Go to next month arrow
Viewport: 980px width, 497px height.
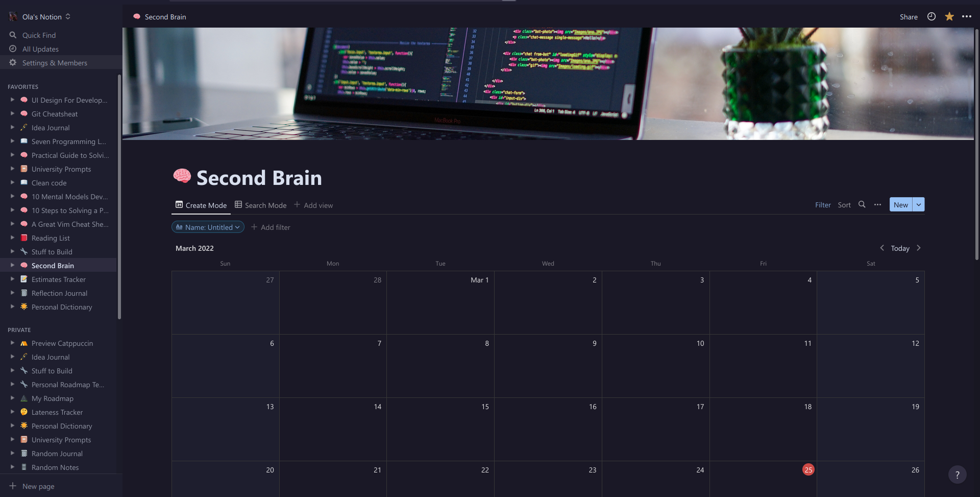(919, 248)
